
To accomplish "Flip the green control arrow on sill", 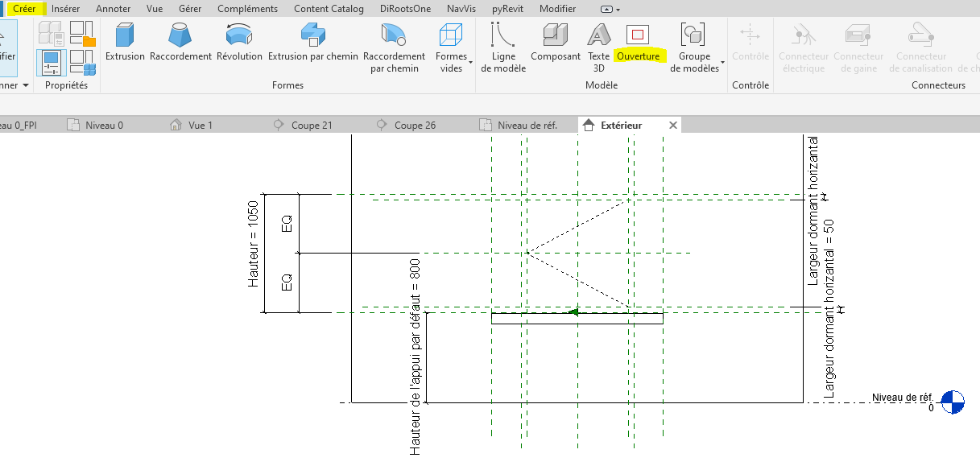I will pos(573,312).
